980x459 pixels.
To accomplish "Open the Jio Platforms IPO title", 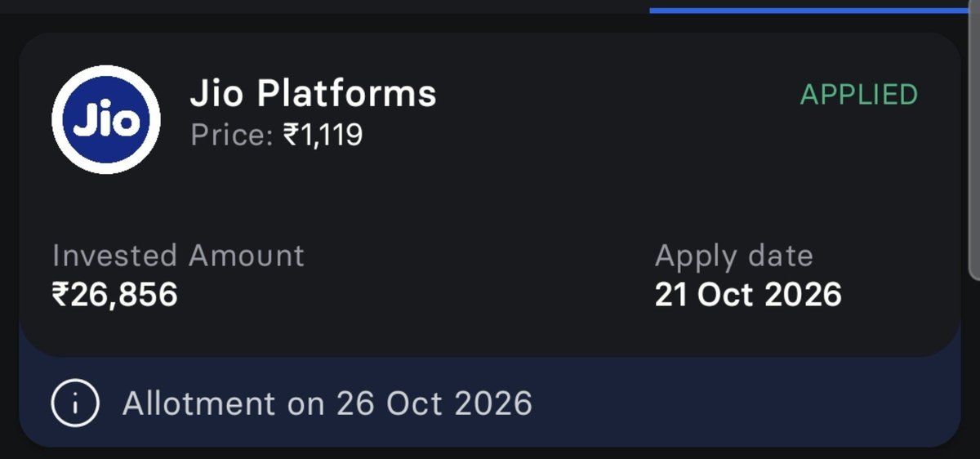I will coord(314,94).
